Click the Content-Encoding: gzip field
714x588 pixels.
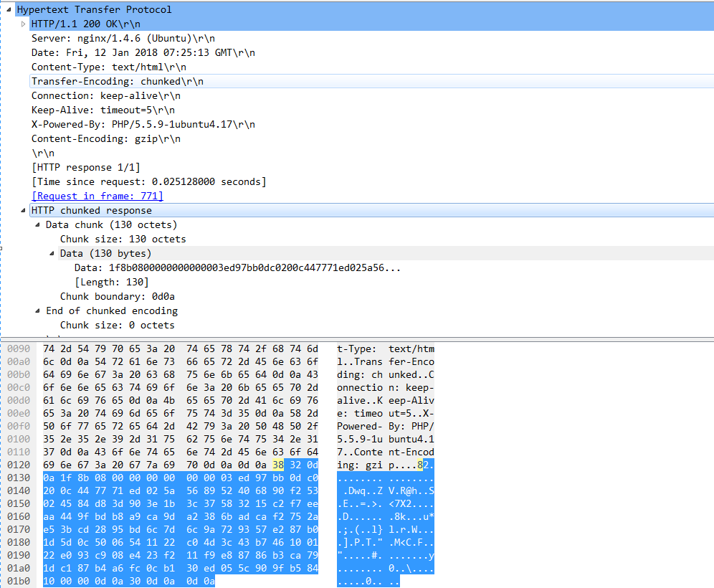(105, 138)
